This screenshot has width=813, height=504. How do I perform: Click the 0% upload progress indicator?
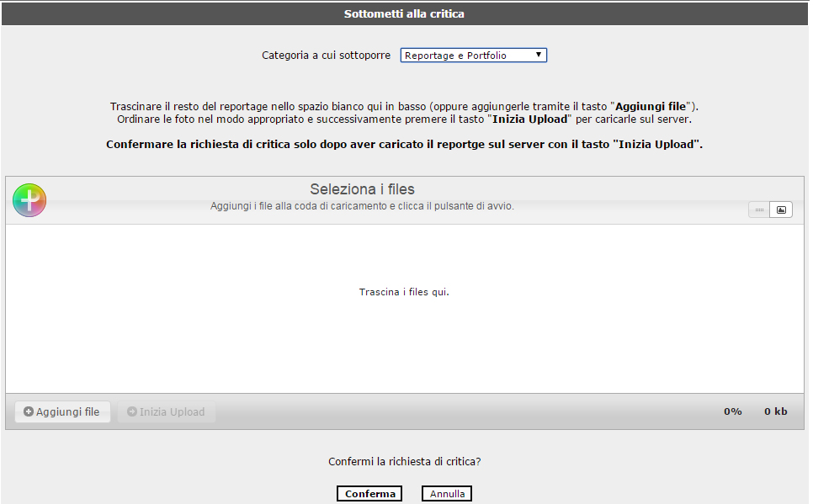pos(732,412)
